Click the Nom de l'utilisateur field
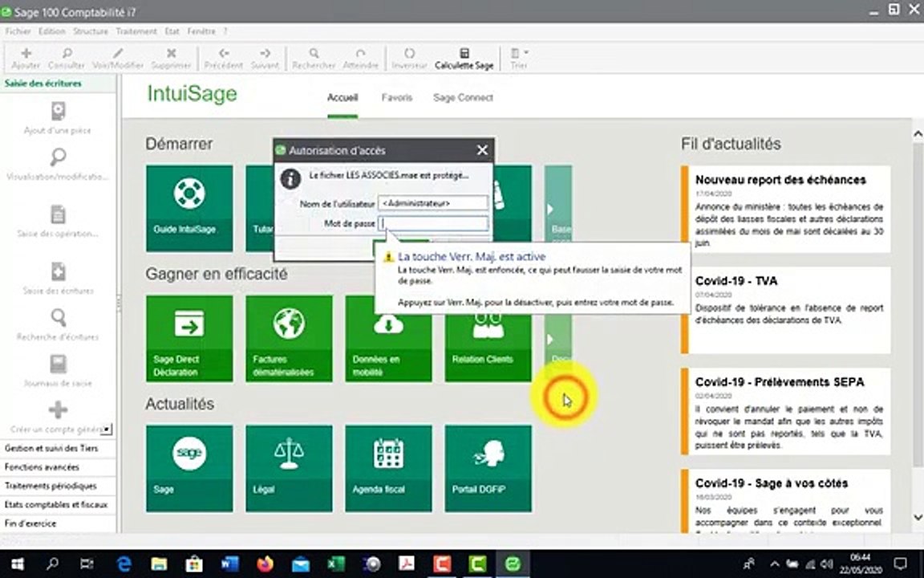Viewport: 924px width, 578px height. tap(433, 203)
